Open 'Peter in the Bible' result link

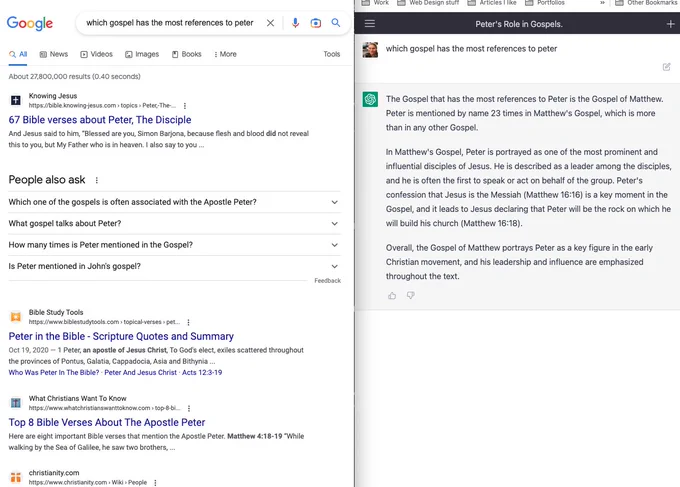tap(121, 337)
